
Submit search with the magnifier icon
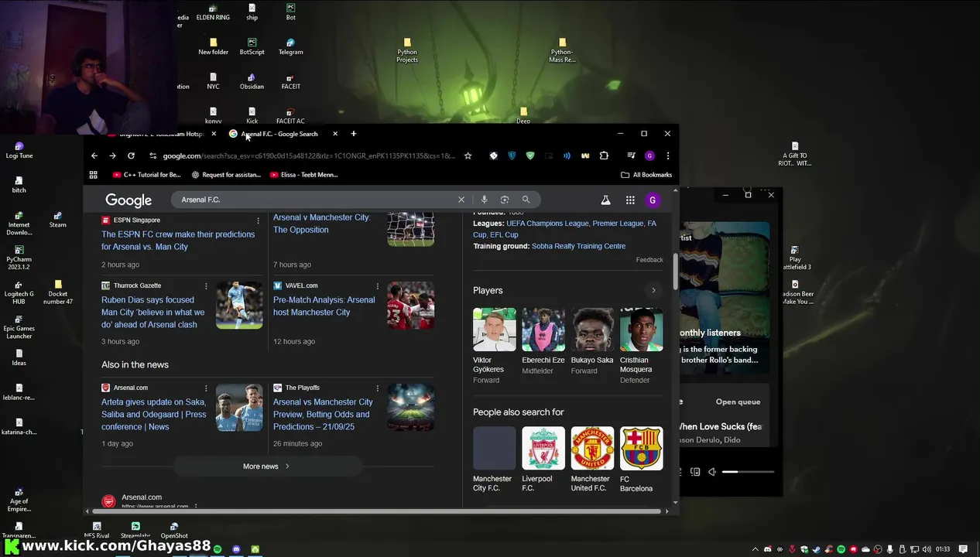click(526, 200)
